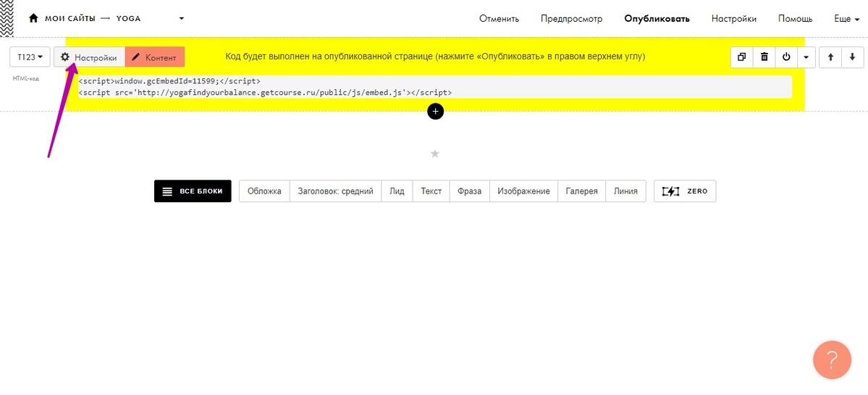Duplicate the block with the copy icon
This screenshot has width=868, height=395.
pos(742,57)
